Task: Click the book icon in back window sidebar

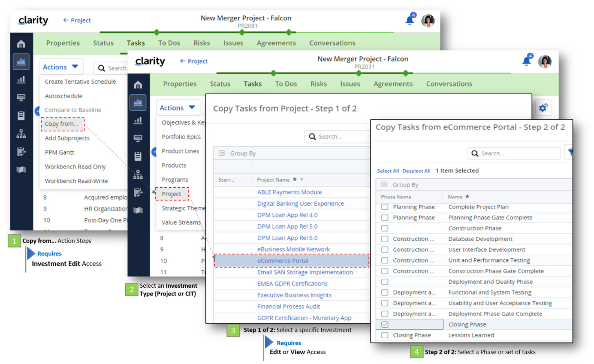Action: (21, 170)
